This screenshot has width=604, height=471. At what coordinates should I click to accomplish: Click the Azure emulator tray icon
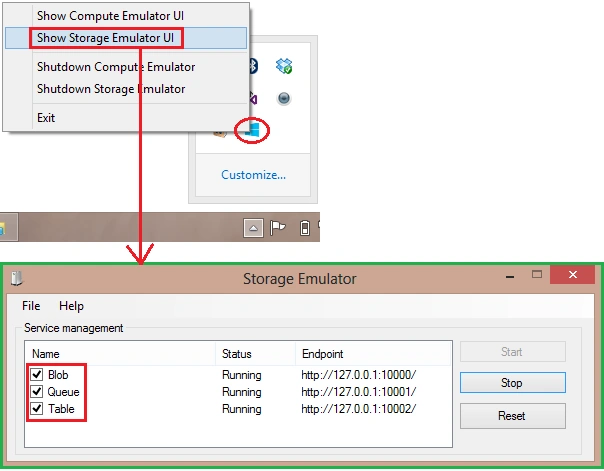click(x=252, y=130)
